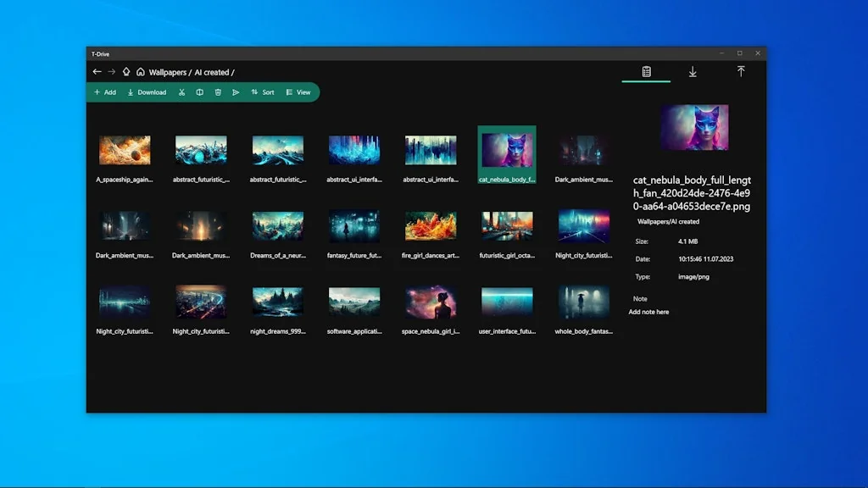The height and width of the screenshot is (488, 868).
Task: Select the space_nebula_girl image thumbnail
Action: coord(431,301)
